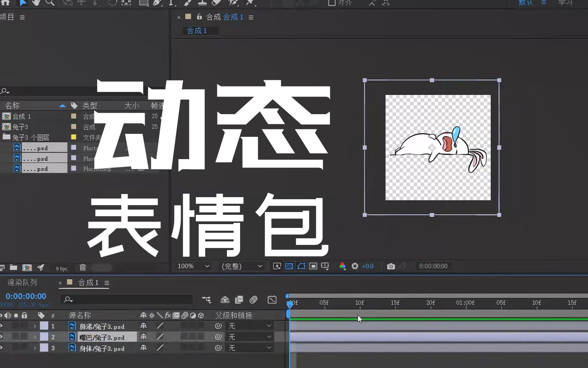Viewport: 588px width, 368px height.
Task: Switch to the 渲染队列 tab
Action: tap(22, 282)
